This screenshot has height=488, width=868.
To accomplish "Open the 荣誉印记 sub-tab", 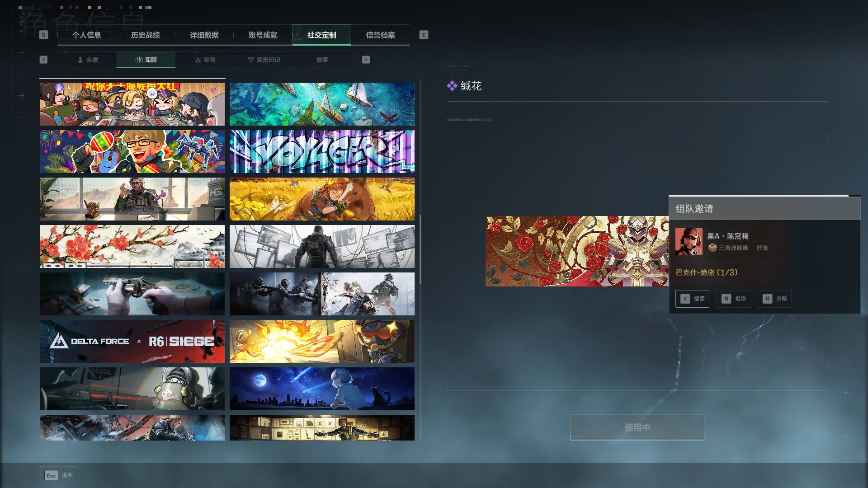I will (264, 60).
